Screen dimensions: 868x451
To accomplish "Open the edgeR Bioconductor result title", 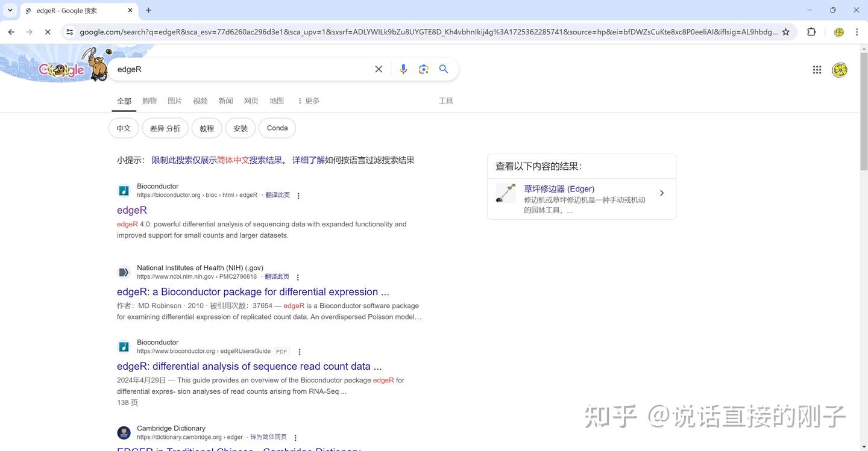I will point(132,210).
